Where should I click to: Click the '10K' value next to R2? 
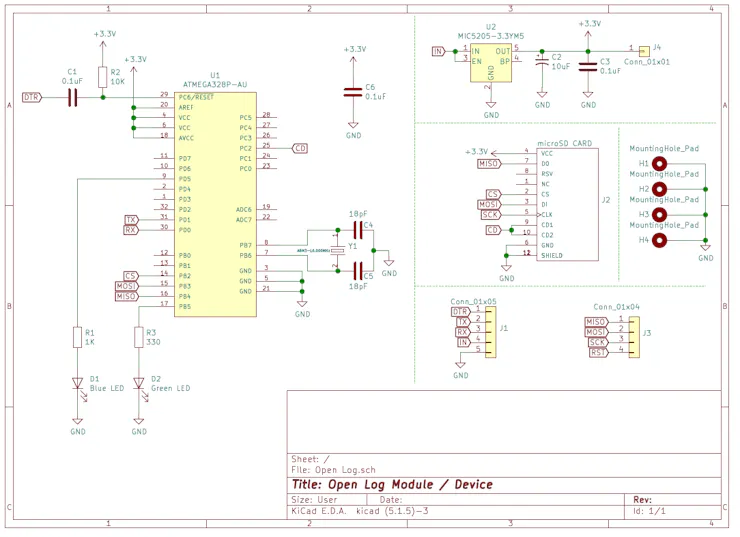point(118,82)
